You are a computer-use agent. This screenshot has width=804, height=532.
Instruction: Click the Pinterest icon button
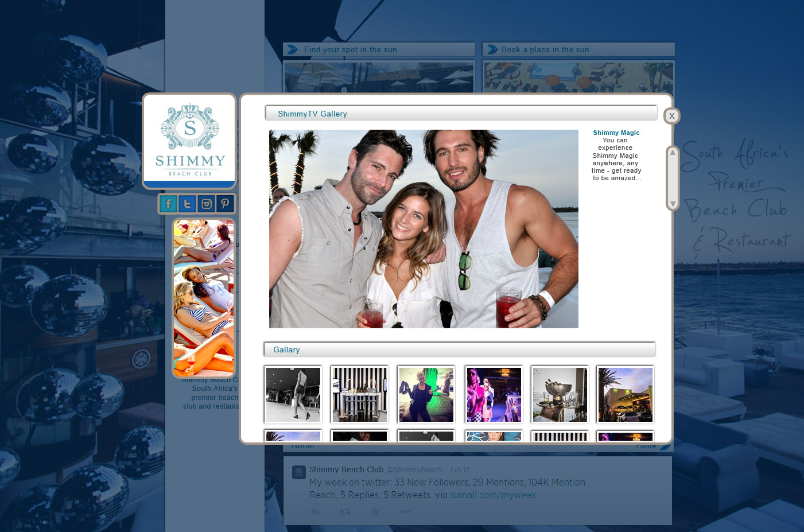pos(225,204)
